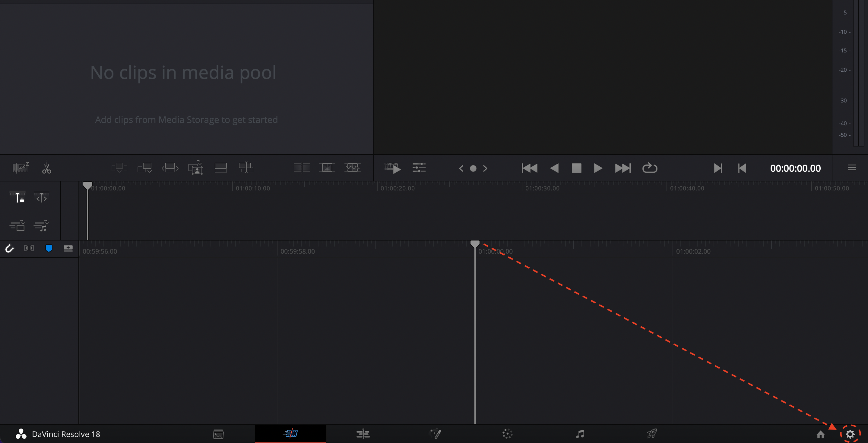
Task: Open the Tools sliders panel in the viewer
Action: [419, 168]
